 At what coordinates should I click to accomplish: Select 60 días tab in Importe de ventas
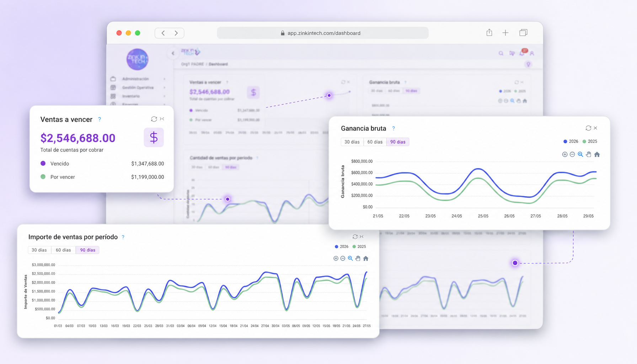tap(63, 250)
